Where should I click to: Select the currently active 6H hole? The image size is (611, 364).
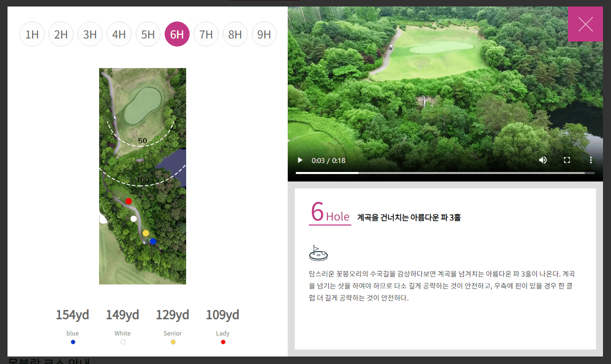pyautogui.click(x=177, y=34)
